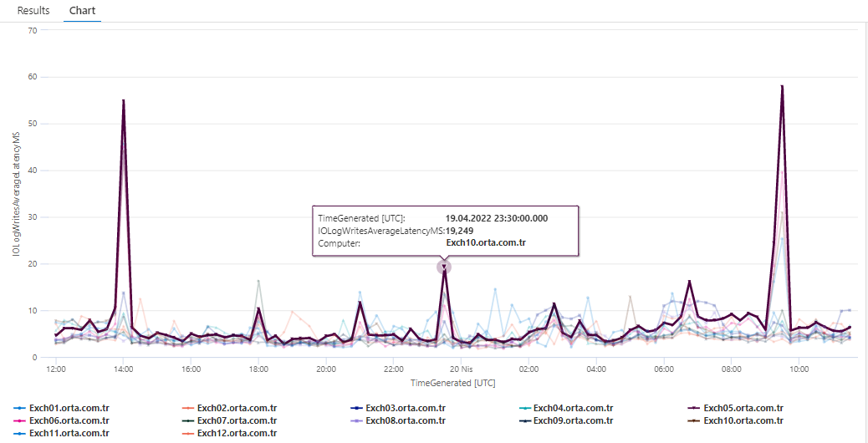Click the Exch10.orta.com.tr text in tooltip
Viewport: 868px width, 443px height.
486,242
